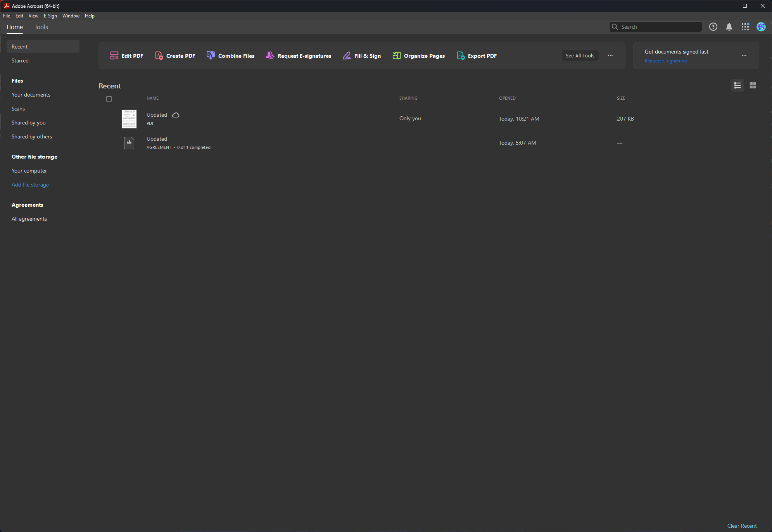
Task: Click the See All Tools button
Action: click(x=580, y=55)
